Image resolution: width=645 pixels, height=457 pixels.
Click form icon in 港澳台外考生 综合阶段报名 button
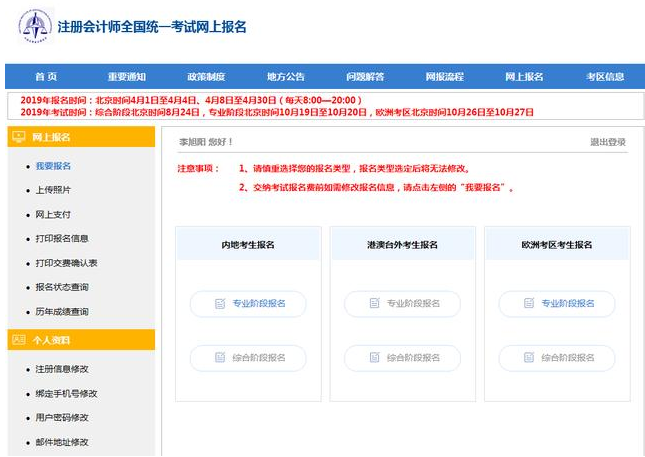(x=374, y=357)
